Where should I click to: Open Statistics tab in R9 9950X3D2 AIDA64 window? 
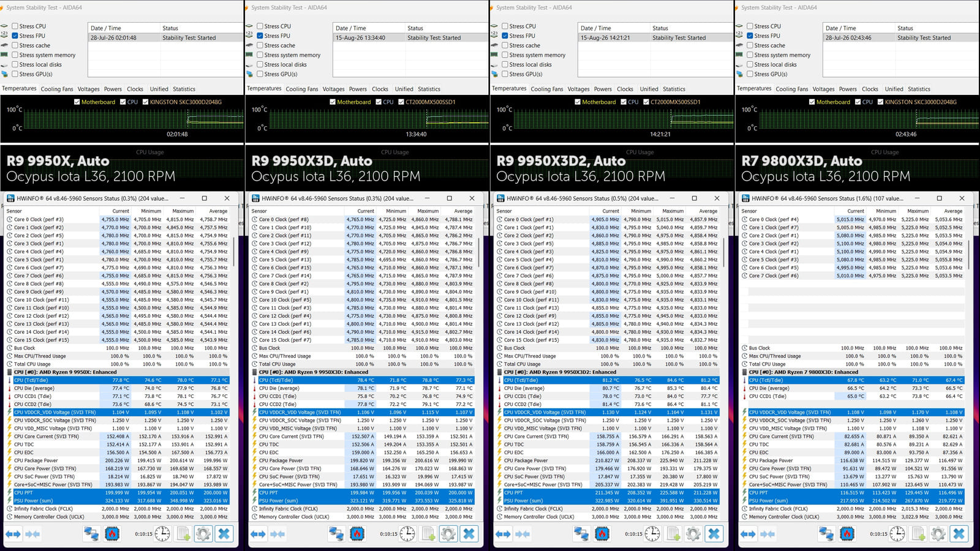674,89
